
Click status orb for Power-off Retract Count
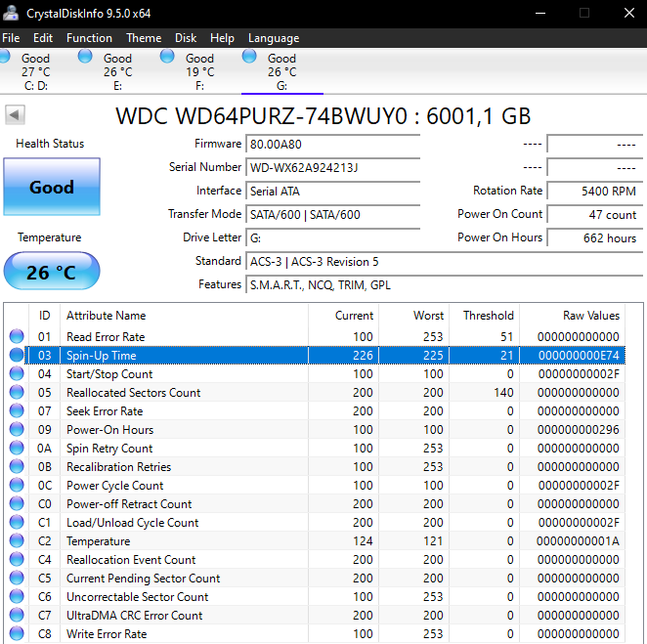pos(17,503)
